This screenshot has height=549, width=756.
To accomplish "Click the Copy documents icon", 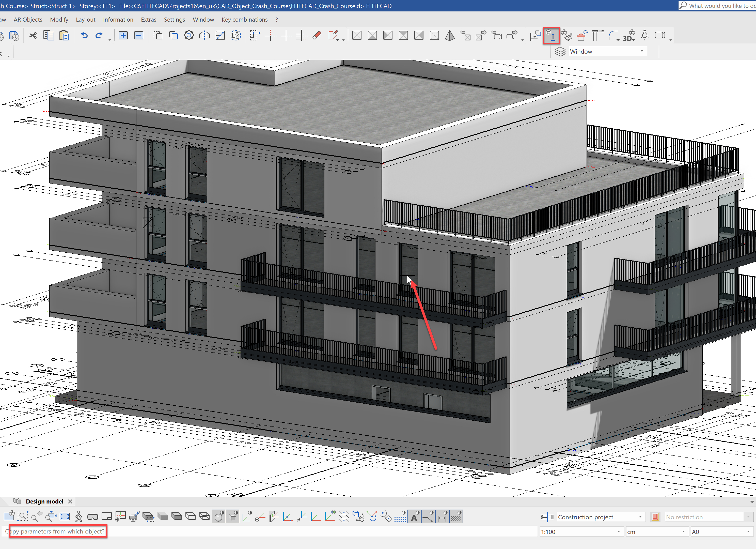I will 49,35.
